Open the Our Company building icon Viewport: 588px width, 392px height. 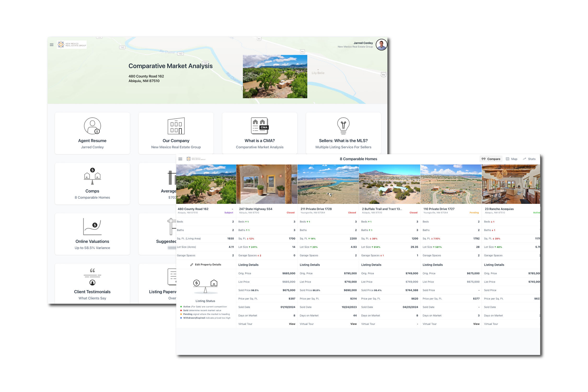(176, 126)
